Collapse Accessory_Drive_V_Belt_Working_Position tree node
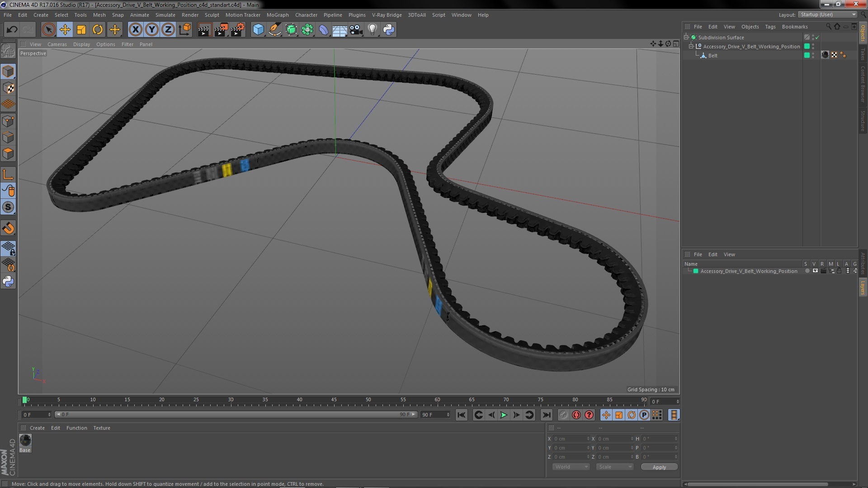Screen dimensions: 868x488 coord(691,46)
